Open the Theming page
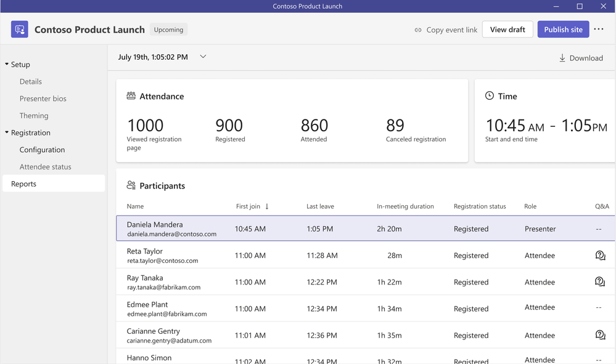This screenshot has width=616, height=364. coord(34,116)
